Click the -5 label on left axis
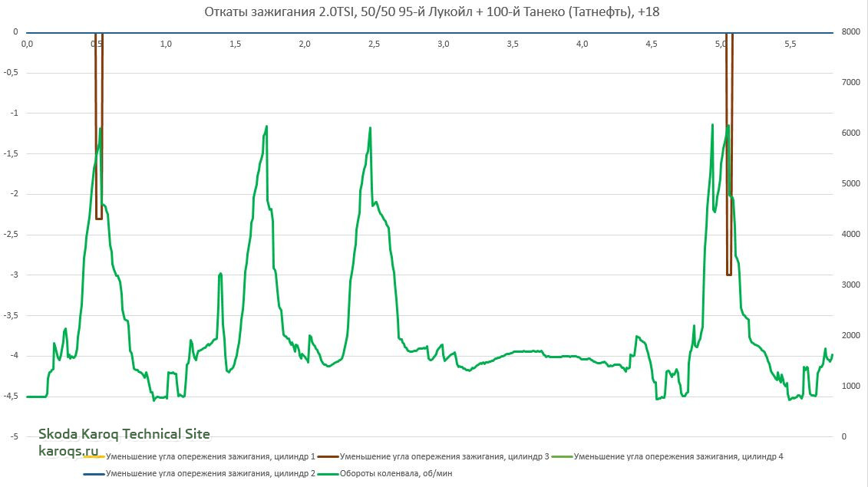Viewport: 868px width, 487px height. (x=13, y=436)
